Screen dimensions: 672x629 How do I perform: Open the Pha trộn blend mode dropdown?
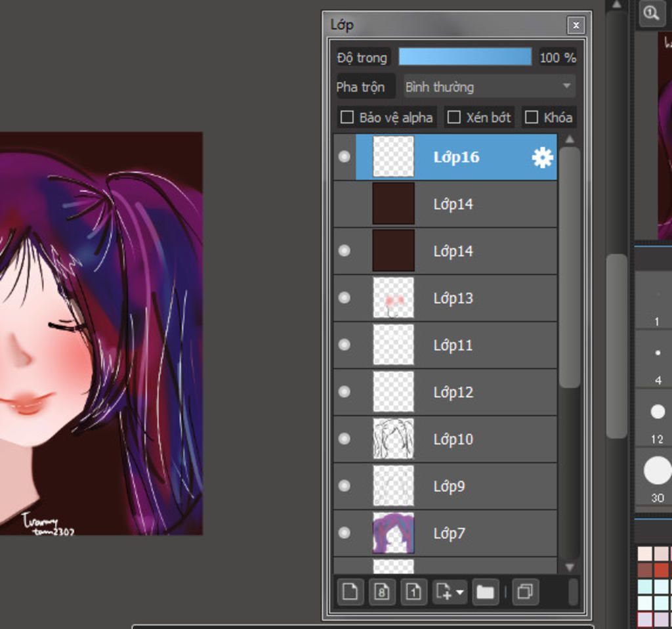click(489, 87)
